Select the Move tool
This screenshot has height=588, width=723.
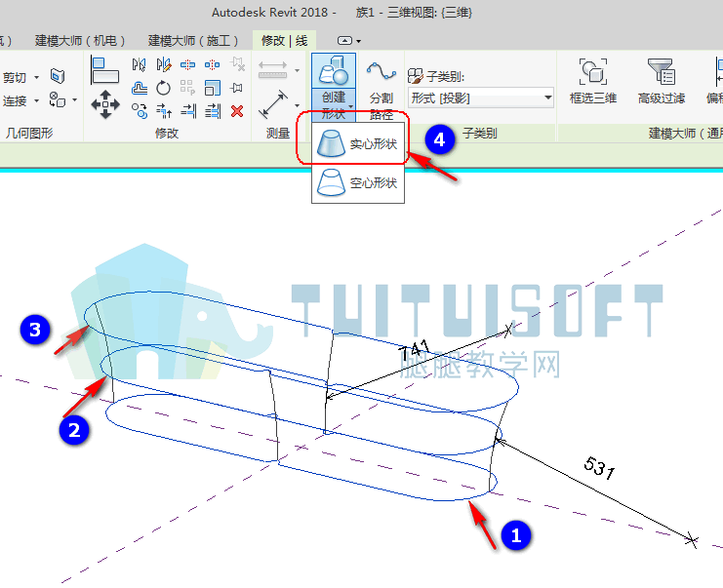click(105, 104)
